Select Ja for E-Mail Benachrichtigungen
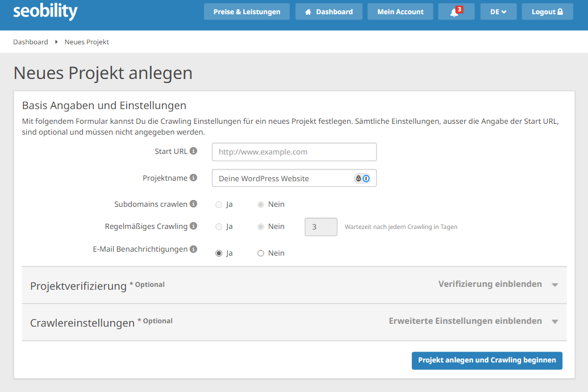 point(219,253)
